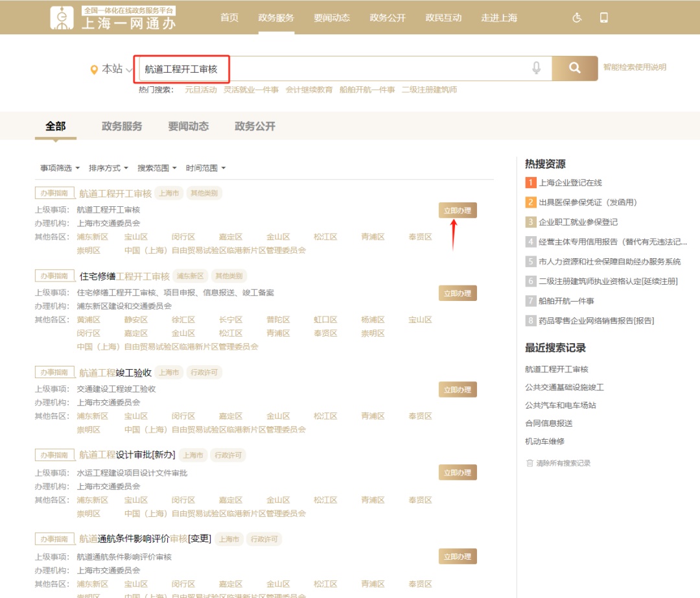Expand the 排序方式 sorting dropdown
The width and height of the screenshot is (700, 598).
(108, 168)
